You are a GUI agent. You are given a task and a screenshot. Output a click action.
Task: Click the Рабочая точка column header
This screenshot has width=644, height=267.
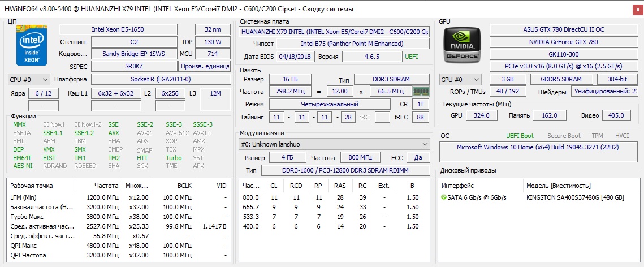[41, 186]
